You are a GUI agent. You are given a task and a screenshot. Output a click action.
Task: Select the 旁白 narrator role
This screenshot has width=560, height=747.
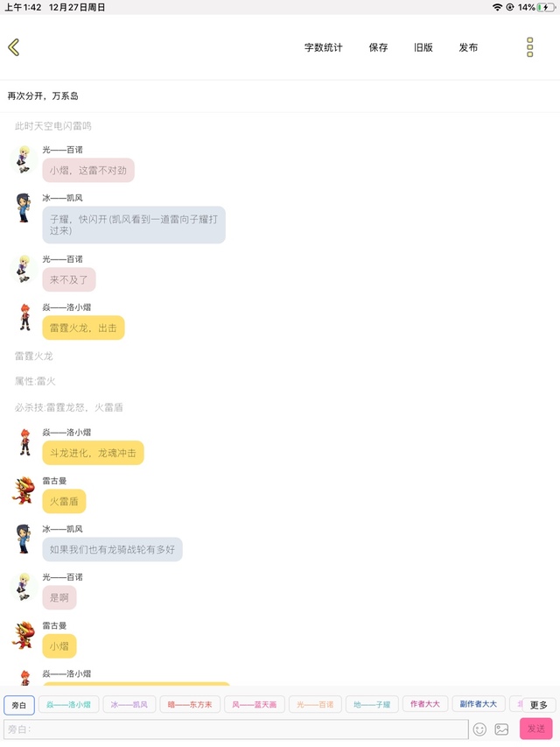pyautogui.click(x=19, y=705)
